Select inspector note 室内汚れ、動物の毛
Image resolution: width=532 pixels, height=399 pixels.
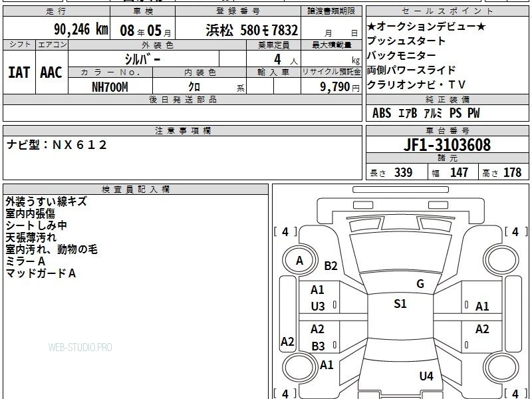[52, 249]
